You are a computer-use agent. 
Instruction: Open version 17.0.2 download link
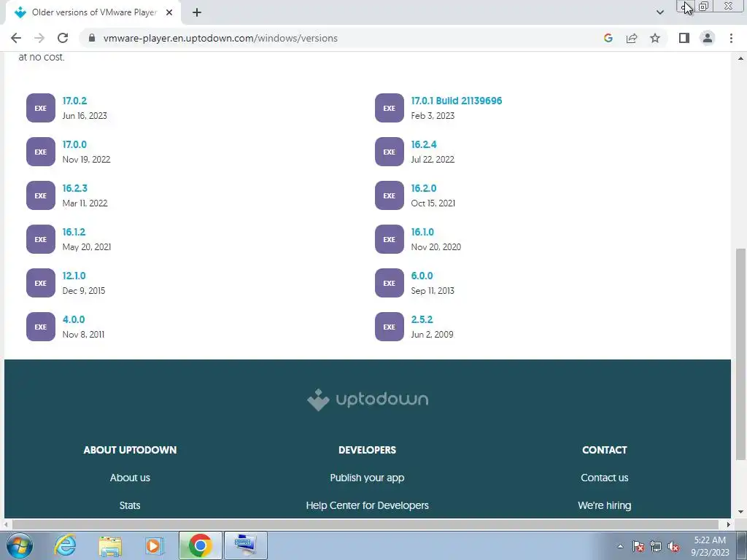[x=75, y=101]
